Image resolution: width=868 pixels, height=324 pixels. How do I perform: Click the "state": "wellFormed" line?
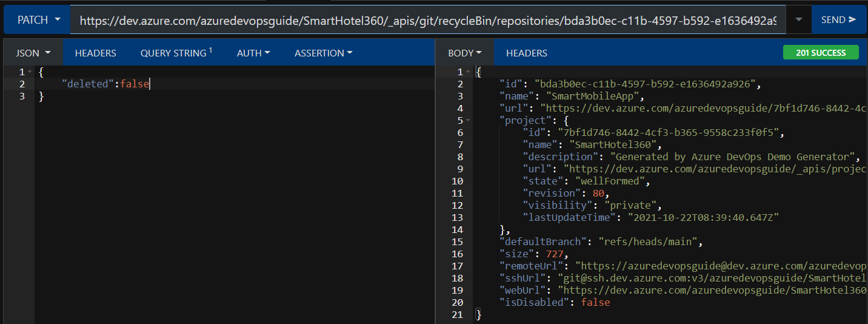click(x=586, y=181)
